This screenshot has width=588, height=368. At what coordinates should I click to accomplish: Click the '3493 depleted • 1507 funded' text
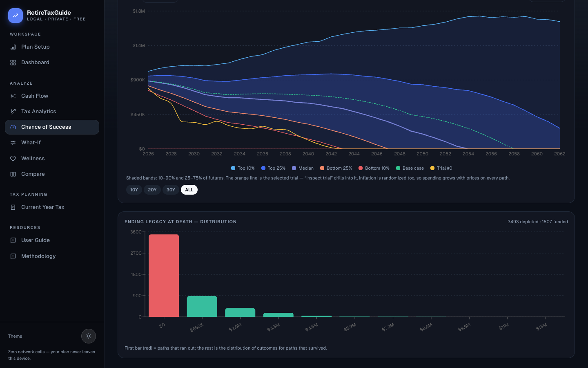pos(538,222)
